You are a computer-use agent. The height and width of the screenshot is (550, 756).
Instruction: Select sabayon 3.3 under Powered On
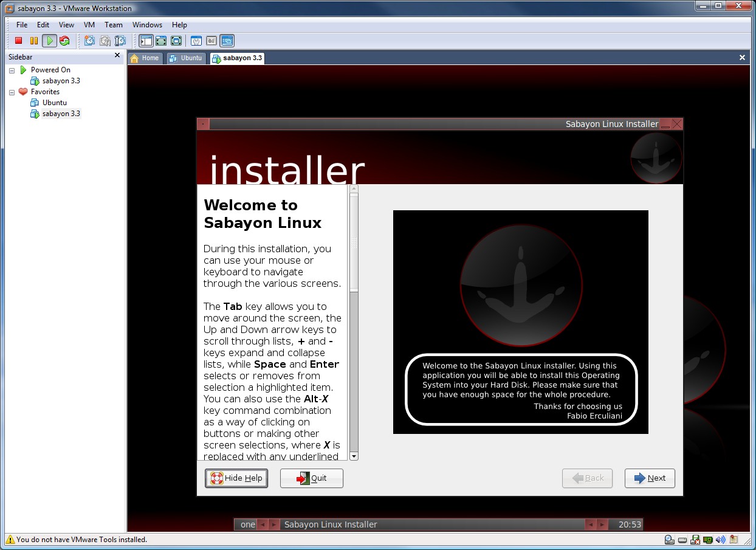(x=61, y=81)
